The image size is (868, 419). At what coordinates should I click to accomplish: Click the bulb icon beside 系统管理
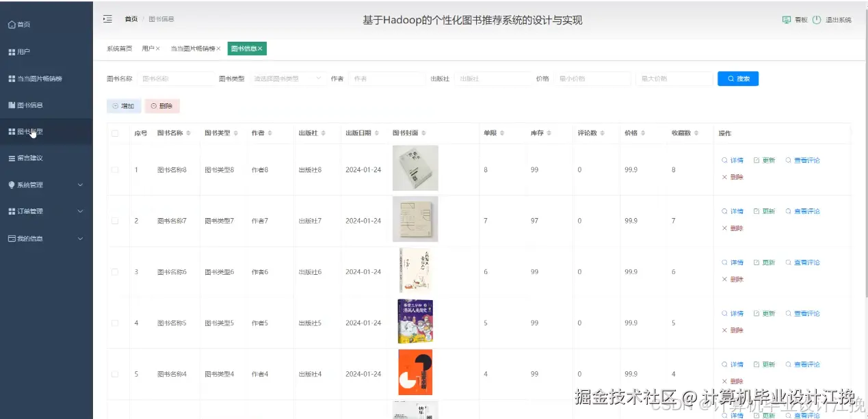(12, 185)
